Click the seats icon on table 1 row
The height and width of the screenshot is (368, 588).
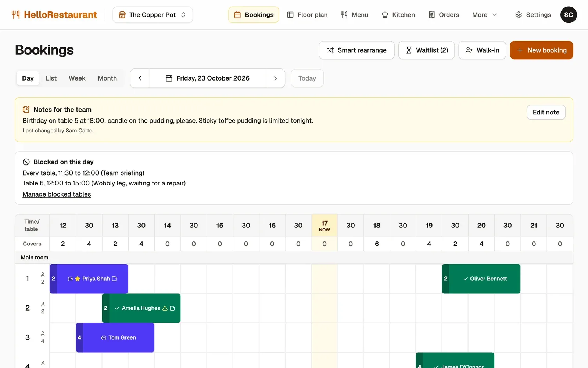[43, 275]
